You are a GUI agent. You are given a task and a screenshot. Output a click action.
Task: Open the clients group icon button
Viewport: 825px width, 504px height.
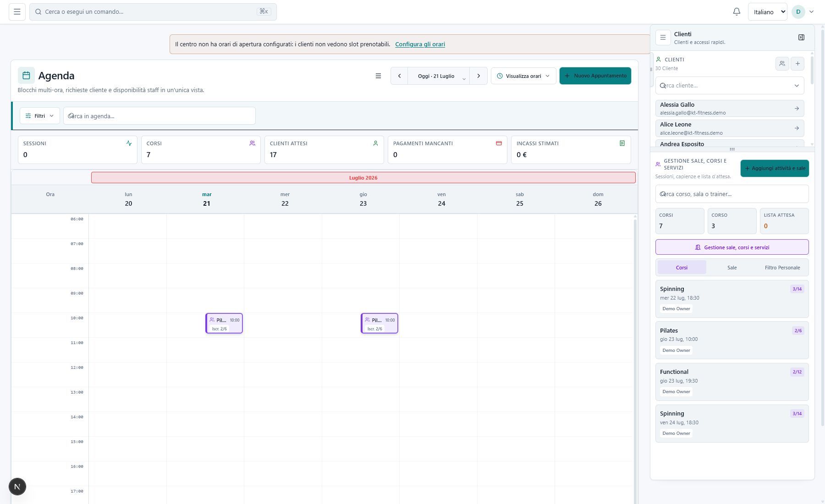tap(782, 64)
